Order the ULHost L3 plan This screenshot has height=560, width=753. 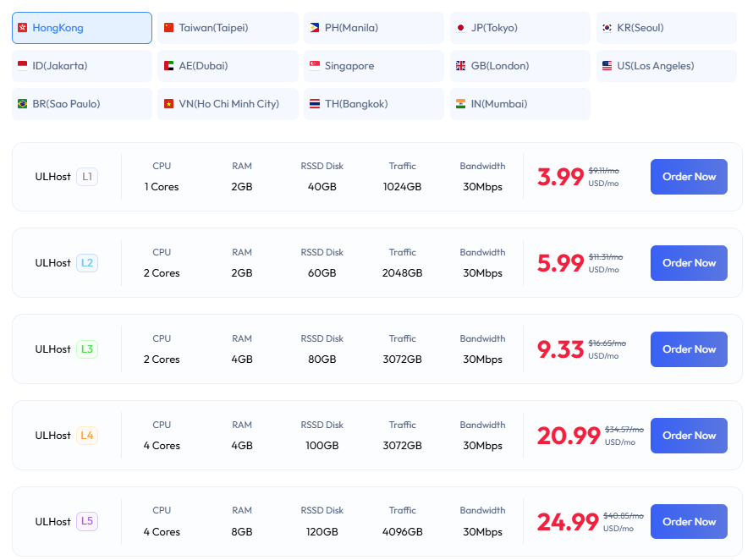[x=689, y=349]
